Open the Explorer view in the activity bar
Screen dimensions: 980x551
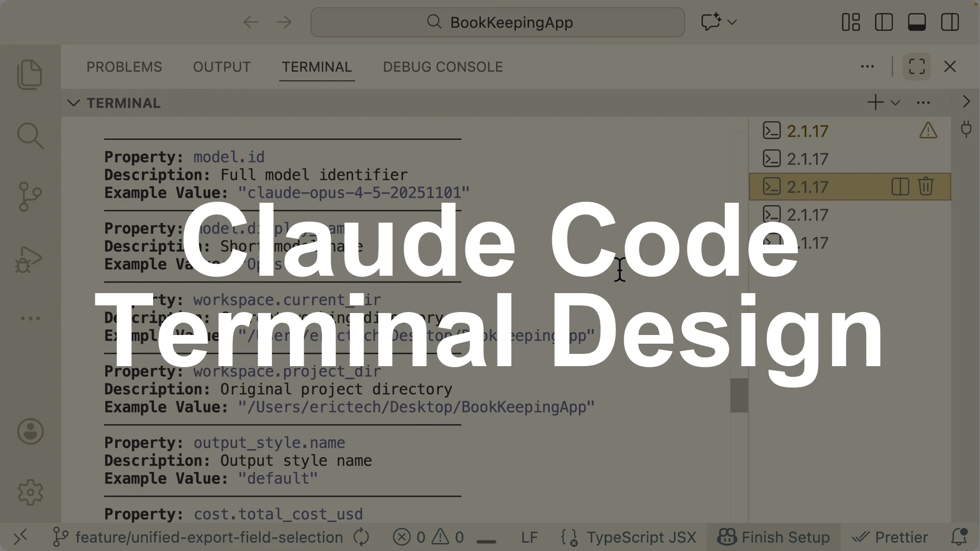tap(30, 75)
